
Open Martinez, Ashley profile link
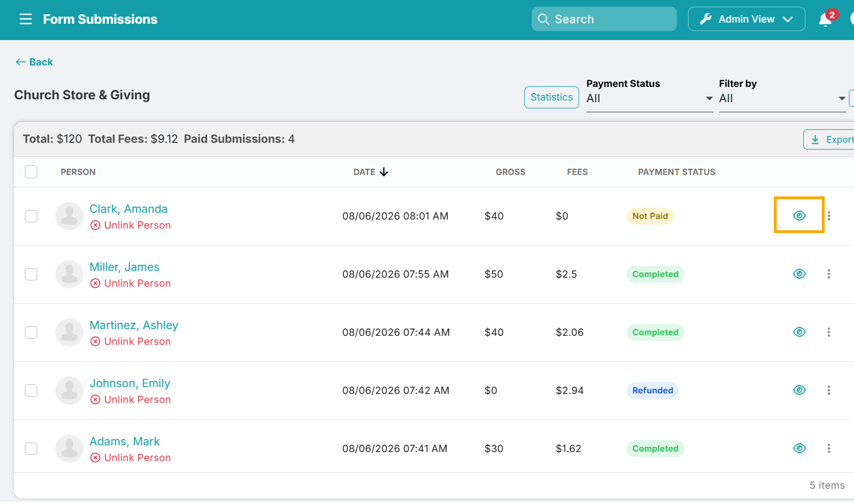pyautogui.click(x=134, y=325)
